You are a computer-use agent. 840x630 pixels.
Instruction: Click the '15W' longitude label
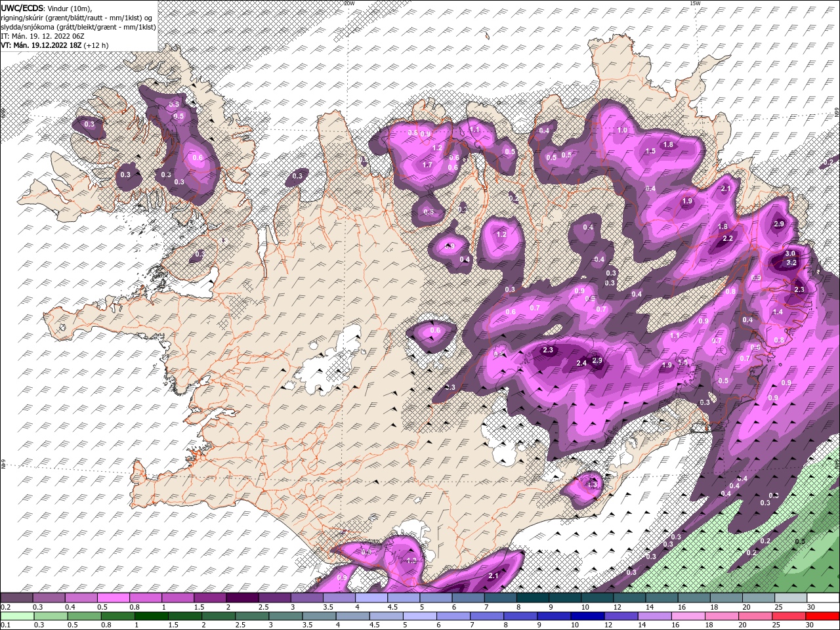695,3
